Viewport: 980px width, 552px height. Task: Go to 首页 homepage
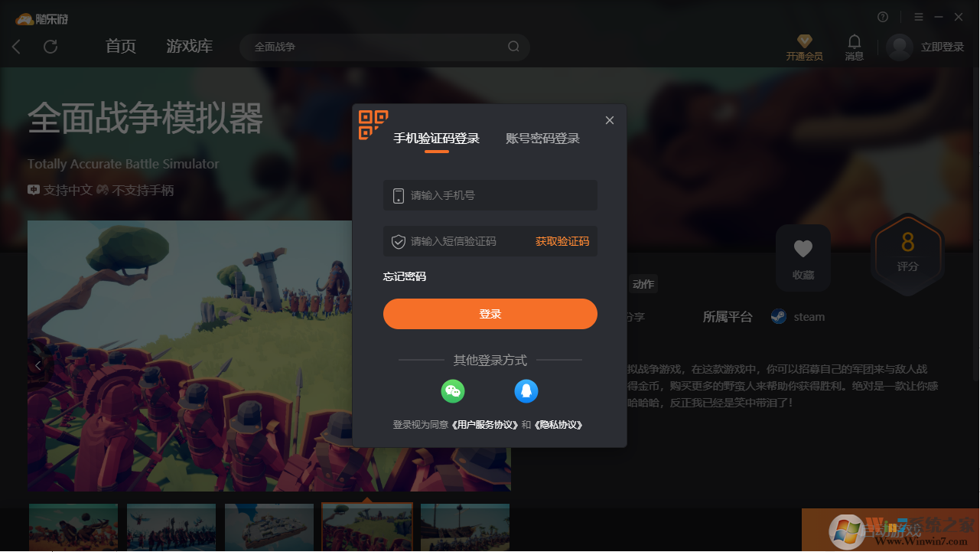tap(120, 46)
